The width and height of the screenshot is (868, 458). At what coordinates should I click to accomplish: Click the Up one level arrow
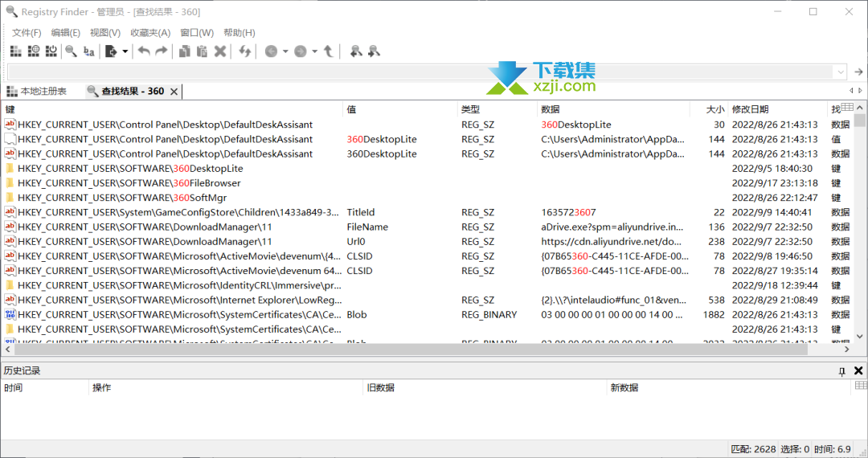(328, 51)
